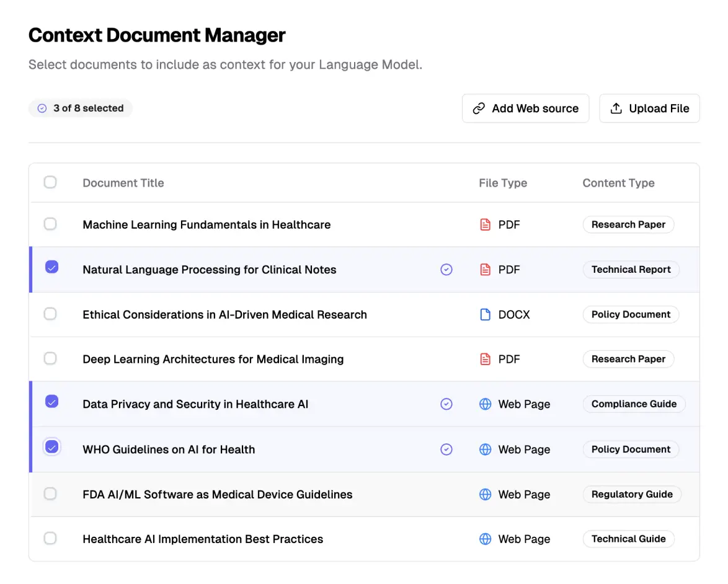Uncheck Natural Language Processing for Clinical Notes
Image resolution: width=728 pixels, height=584 pixels.
[51, 267]
